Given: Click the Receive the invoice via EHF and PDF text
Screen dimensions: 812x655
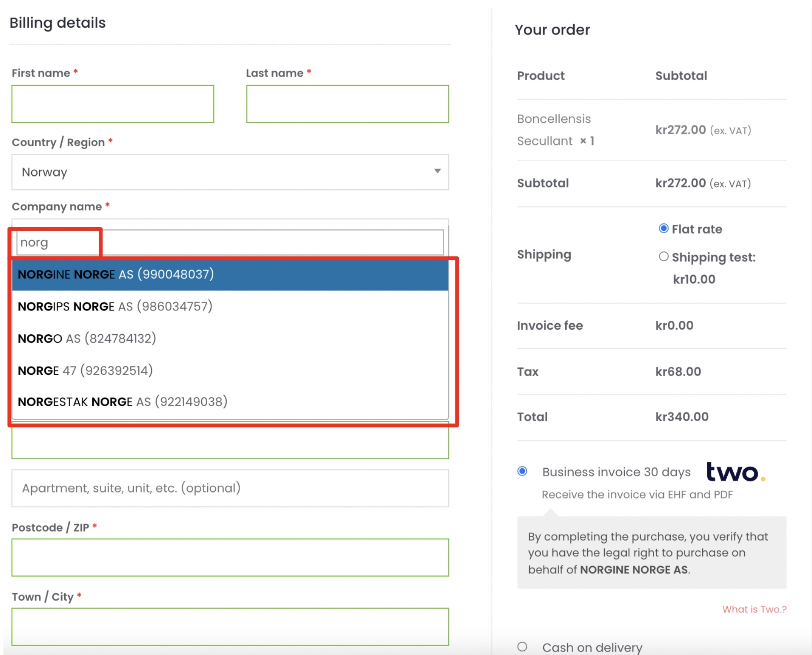Looking at the screenshot, I should point(637,495).
